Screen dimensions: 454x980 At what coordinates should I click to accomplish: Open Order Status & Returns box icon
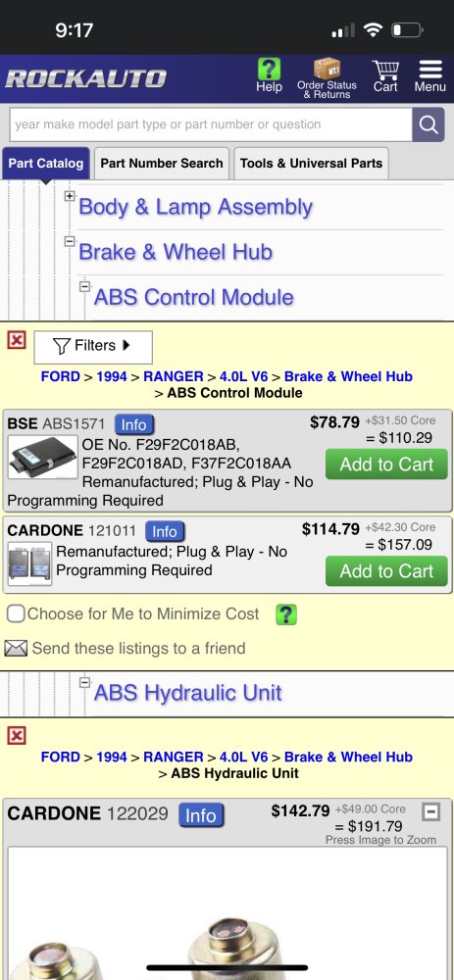click(x=327, y=69)
